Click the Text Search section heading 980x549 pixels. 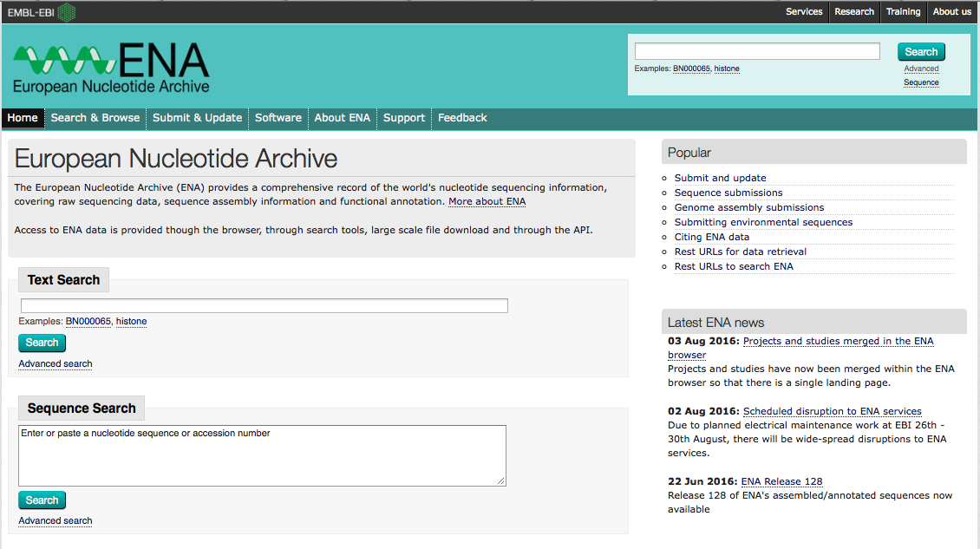pos(63,280)
